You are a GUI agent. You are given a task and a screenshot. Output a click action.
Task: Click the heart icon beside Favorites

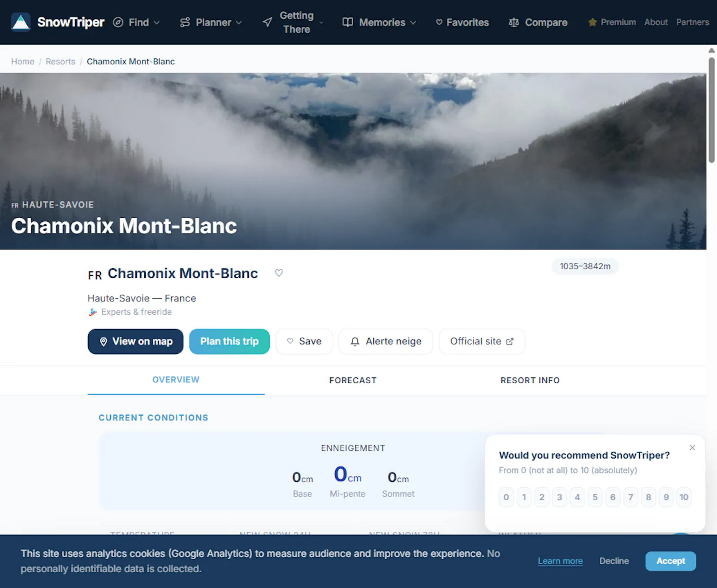tap(439, 22)
